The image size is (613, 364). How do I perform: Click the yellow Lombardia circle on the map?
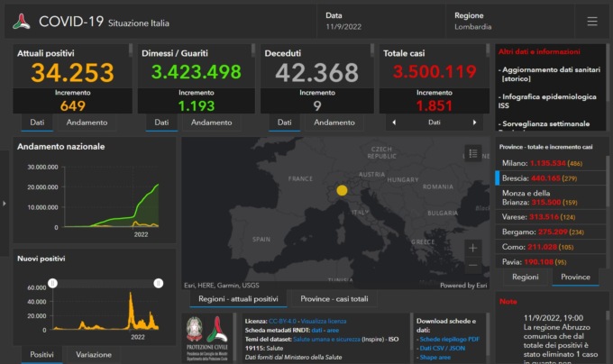point(342,190)
